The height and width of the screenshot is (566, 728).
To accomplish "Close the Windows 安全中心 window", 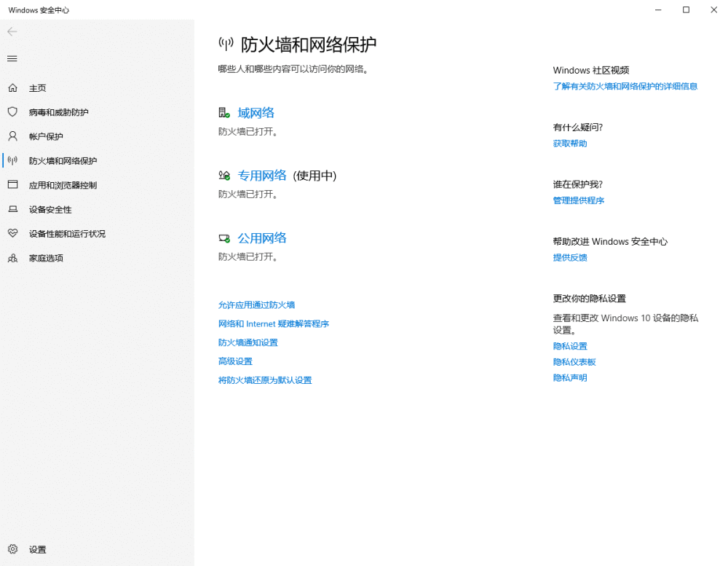I will click(713, 9).
